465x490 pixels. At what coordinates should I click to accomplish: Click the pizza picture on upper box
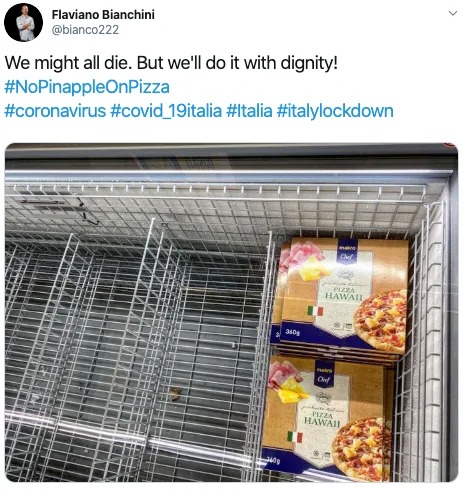click(380, 322)
